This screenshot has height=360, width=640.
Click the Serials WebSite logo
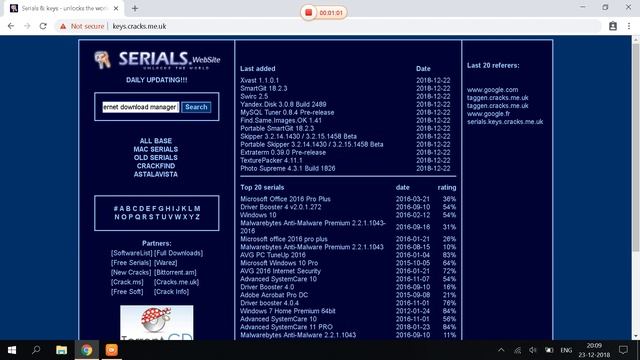pos(157,60)
